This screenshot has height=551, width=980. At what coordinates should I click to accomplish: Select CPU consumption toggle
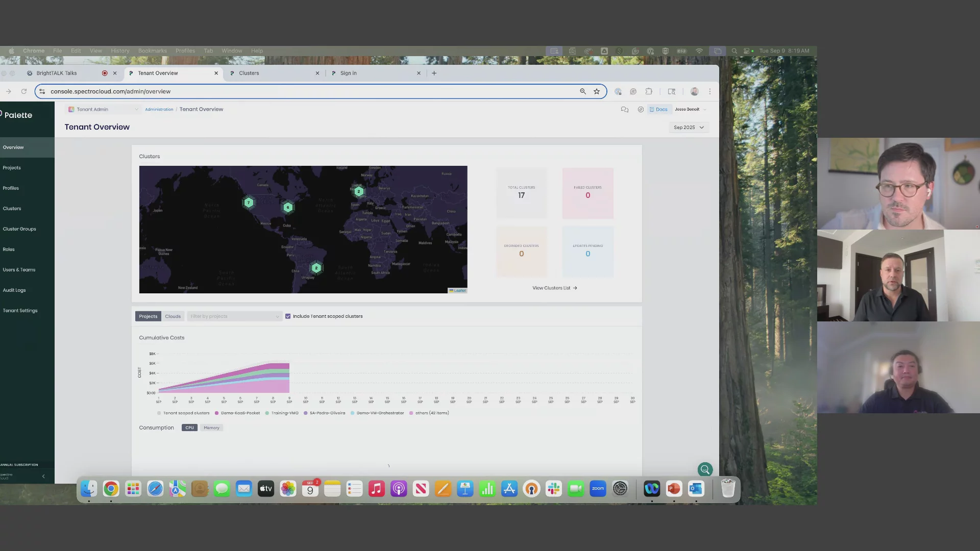click(x=189, y=428)
